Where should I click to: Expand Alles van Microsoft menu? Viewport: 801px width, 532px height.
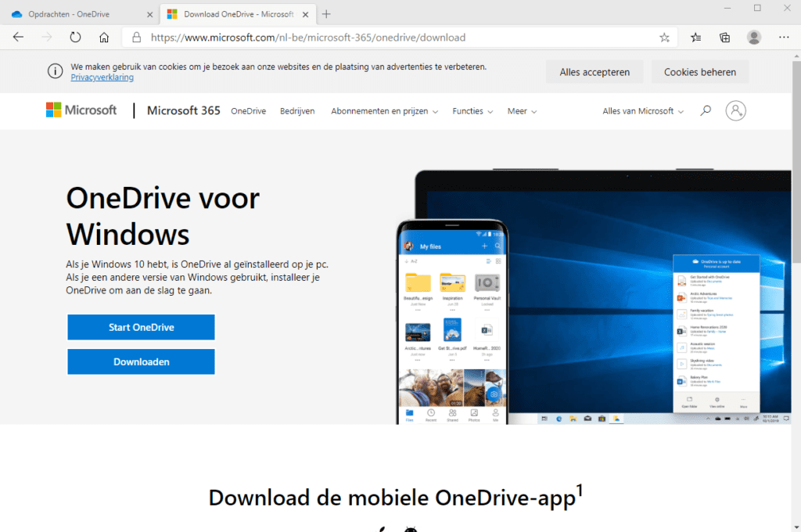(x=643, y=111)
